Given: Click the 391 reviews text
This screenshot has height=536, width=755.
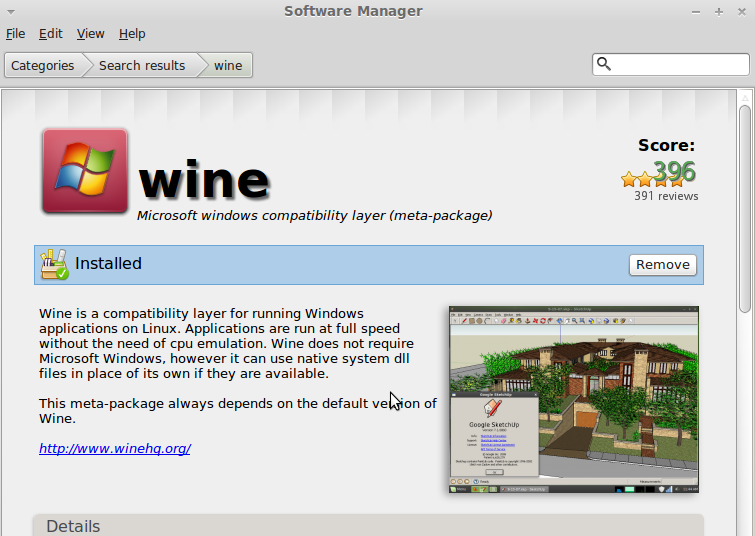Looking at the screenshot, I should coord(666,196).
